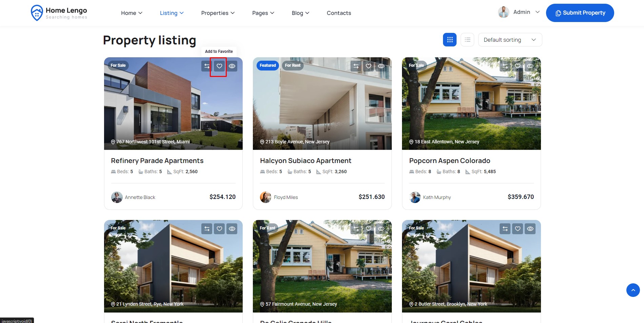Click the Submit Property button
Image resolution: width=644 pixels, height=323 pixels.
click(580, 13)
